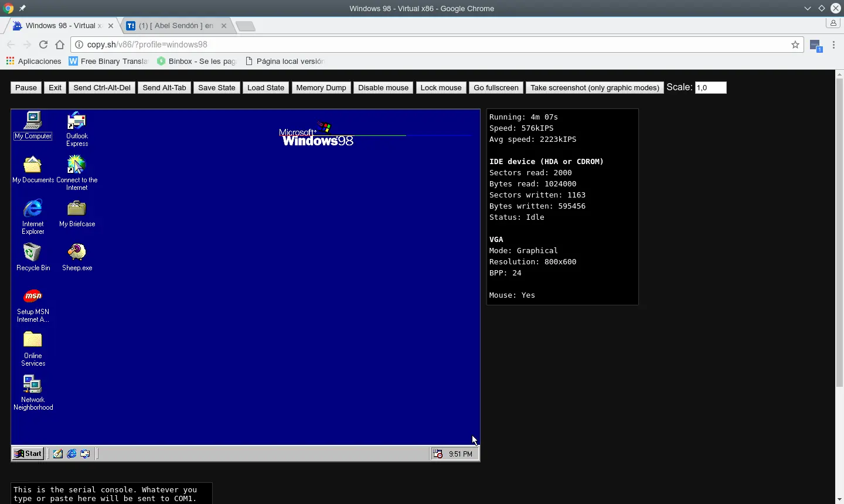Click the serial console text area

[x=111, y=493]
